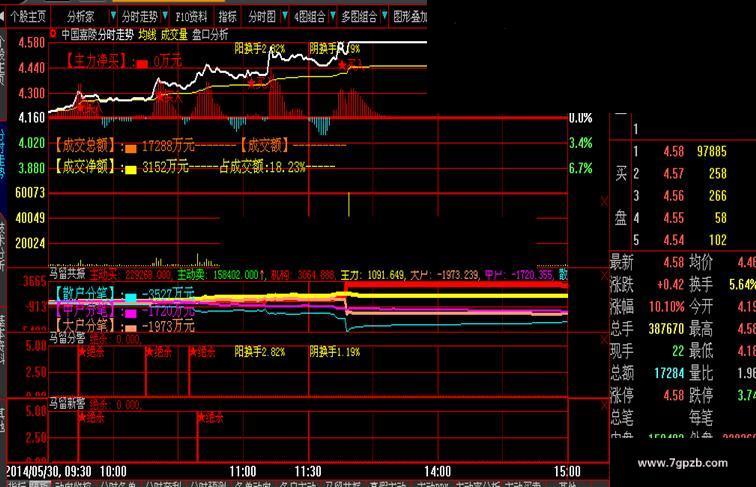Open the F10资料 page

click(191, 17)
